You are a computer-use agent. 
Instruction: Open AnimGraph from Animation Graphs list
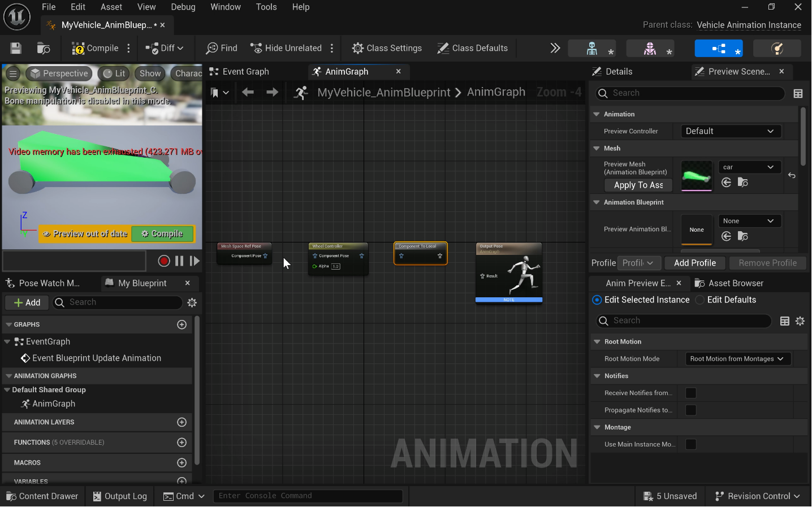54,404
